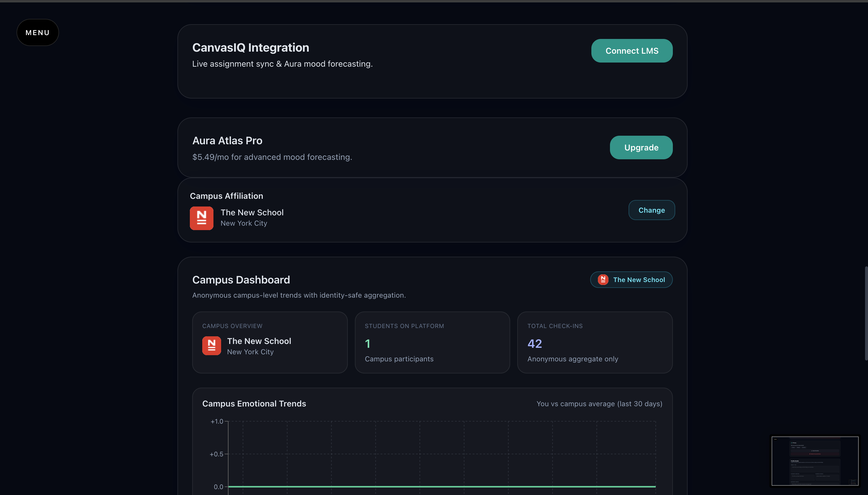868x495 pixels.
Task: Click the 42 check-ins count
Action: [534, 343]
